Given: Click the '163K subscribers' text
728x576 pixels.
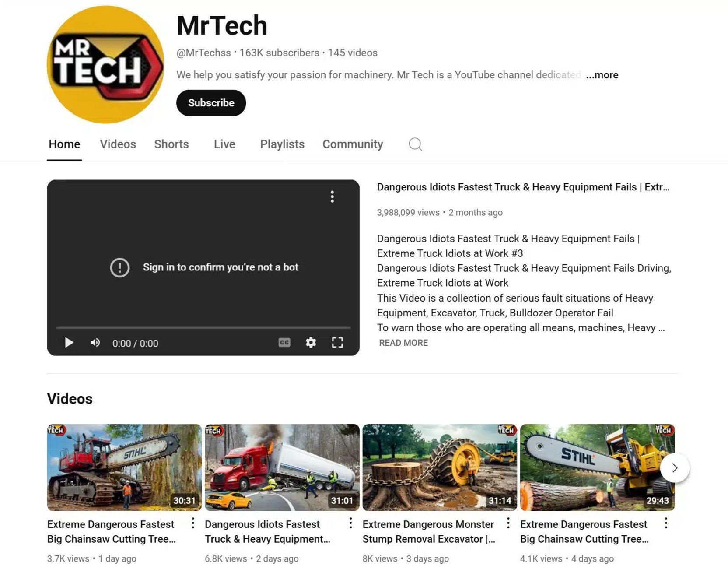Looking at the screenshot, I should point(279,53).
